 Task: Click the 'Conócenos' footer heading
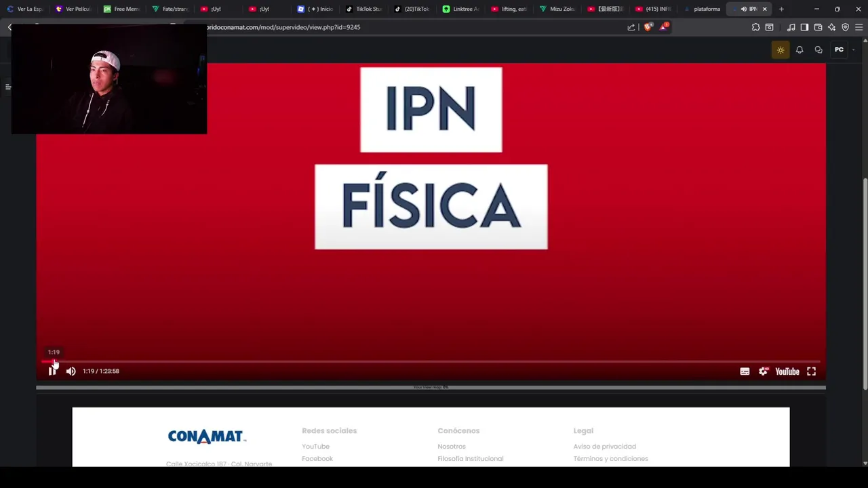point(458,431)
